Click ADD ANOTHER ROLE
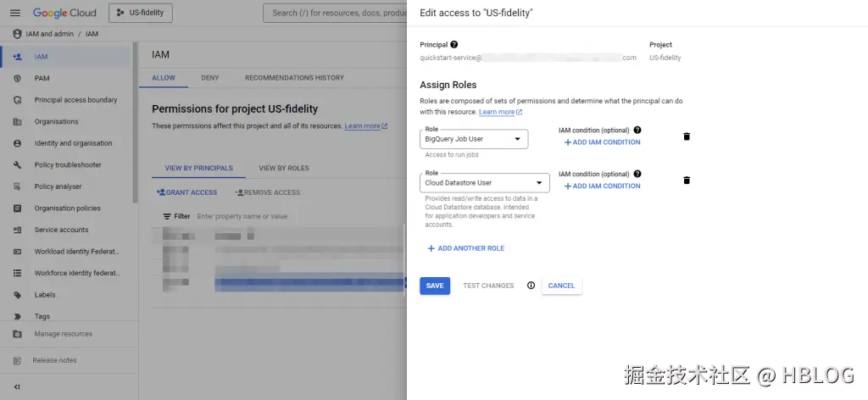The width and height of the screenshot is (868, 400). (x=465, y=248)
